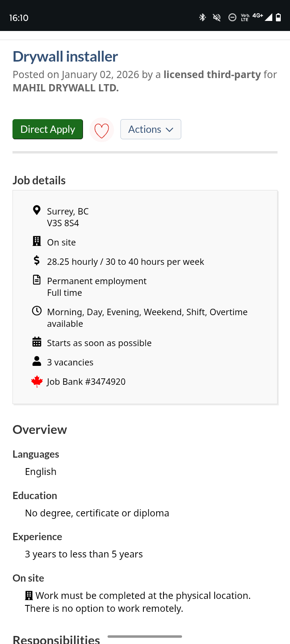Tap the employment document icon
The width and height of the screenshot is (290, 644).
[37, 280]
